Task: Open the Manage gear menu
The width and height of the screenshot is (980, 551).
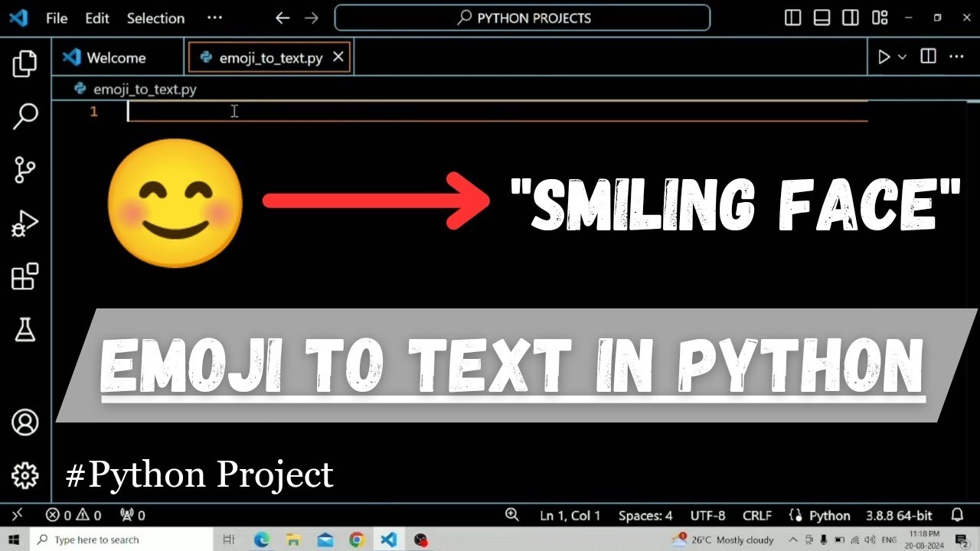Action: (24, 475)
